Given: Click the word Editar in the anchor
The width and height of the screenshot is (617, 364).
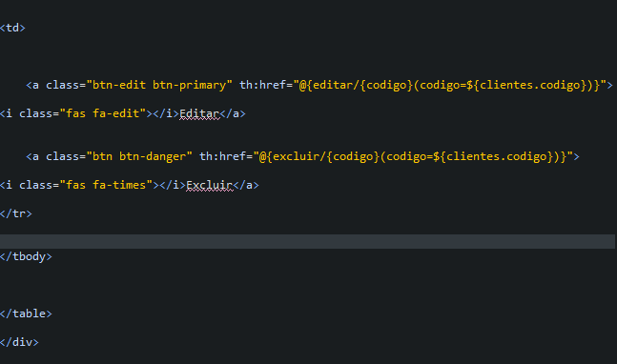Looking at the screenshot, I should [x=199, y=113].
